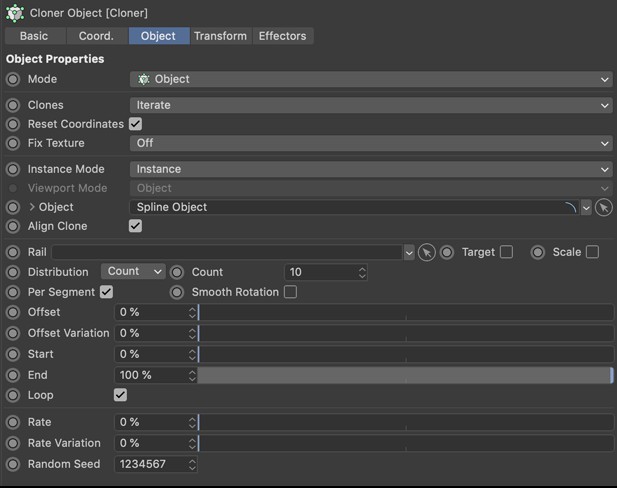This screenshot has height=488, width=617.
Task: Click the keyframe circle beside Rate Variation
Action: pyautogui.click(x=13, y=443)
